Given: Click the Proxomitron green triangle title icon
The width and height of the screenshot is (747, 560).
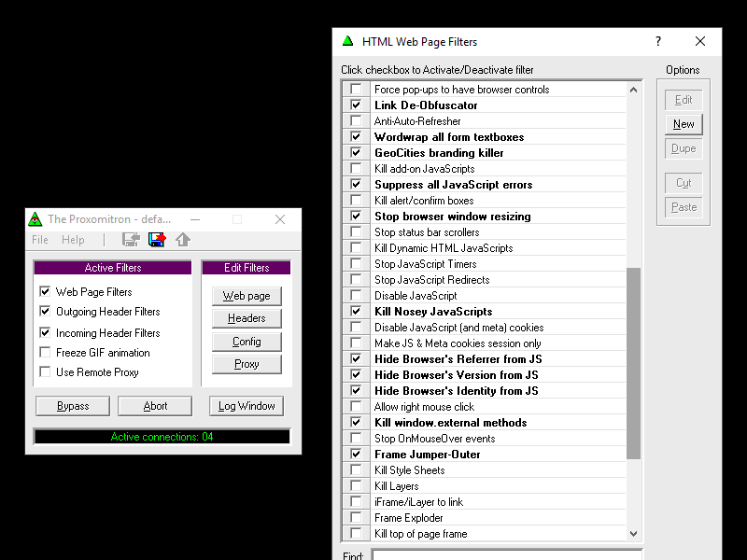Looking at the screenshot, I should point(35,219).
